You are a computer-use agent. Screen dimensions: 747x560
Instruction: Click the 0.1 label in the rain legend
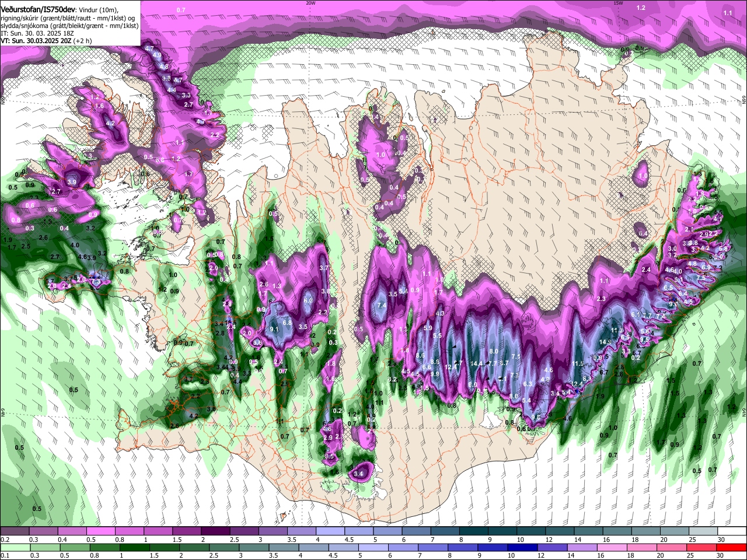(x=5, y=555)
